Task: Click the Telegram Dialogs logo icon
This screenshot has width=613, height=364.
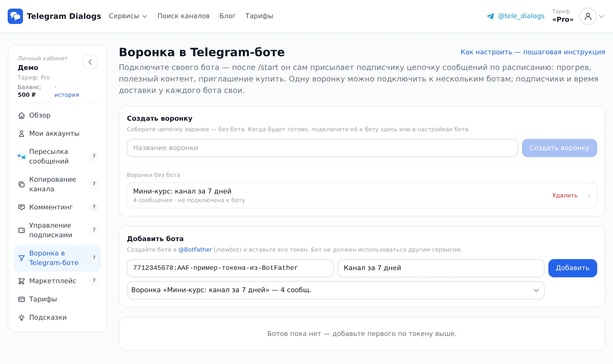Action: [x=15, y=16]
